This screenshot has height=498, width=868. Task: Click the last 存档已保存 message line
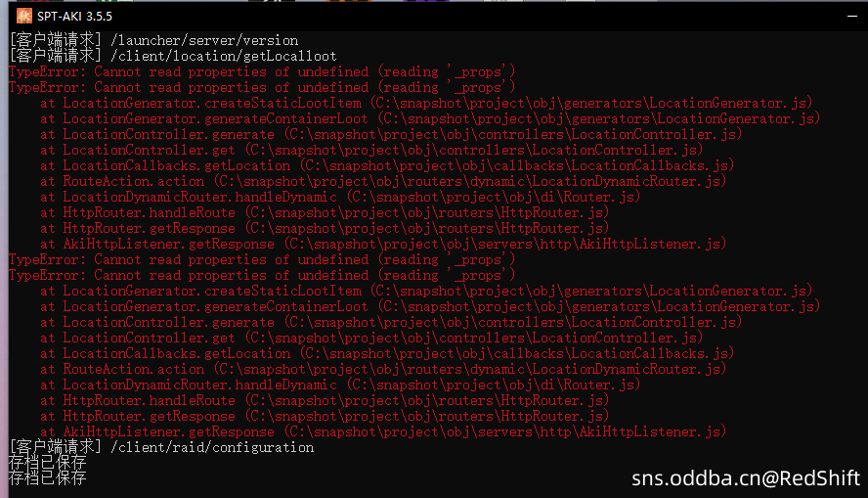[x=48, y=477]
